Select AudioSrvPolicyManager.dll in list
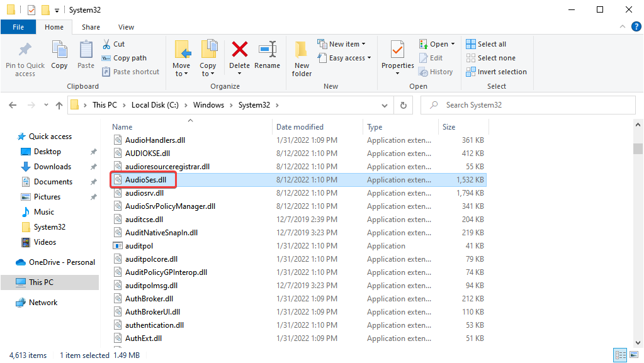 170,206
